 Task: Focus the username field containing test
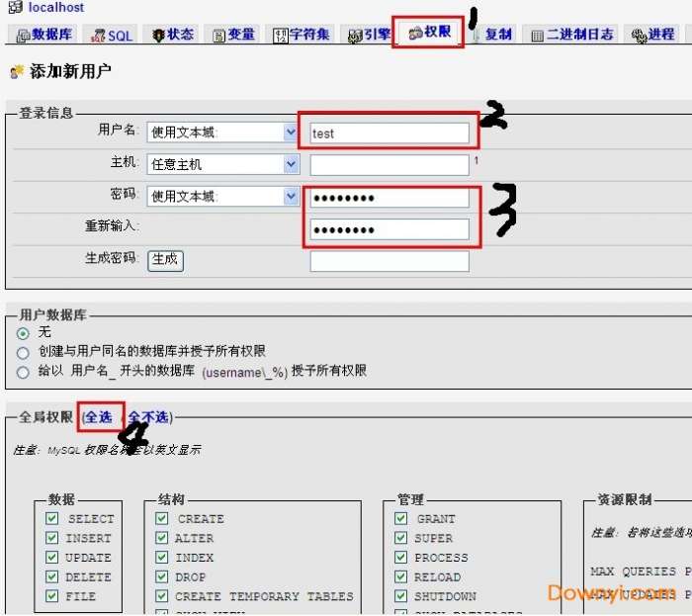pos(389,132)
